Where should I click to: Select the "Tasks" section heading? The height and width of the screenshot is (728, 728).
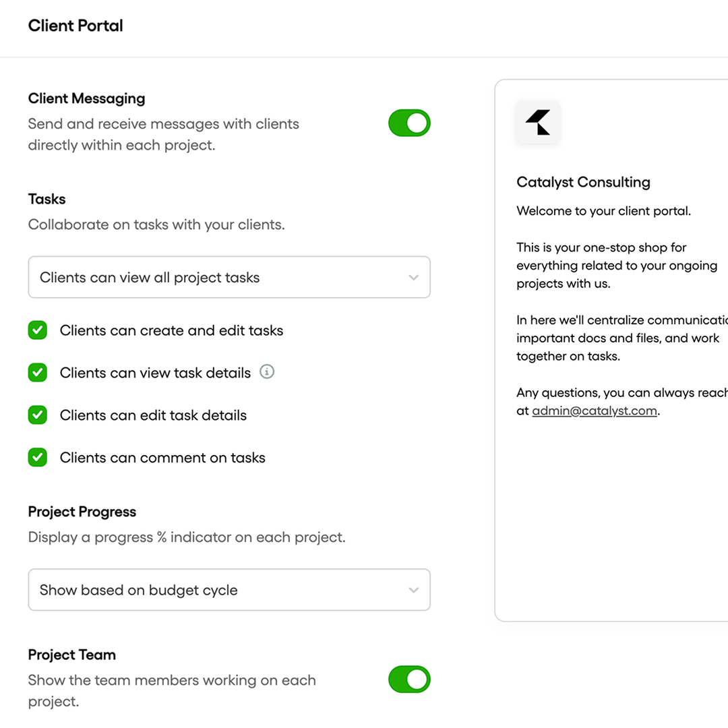point(47,199)
